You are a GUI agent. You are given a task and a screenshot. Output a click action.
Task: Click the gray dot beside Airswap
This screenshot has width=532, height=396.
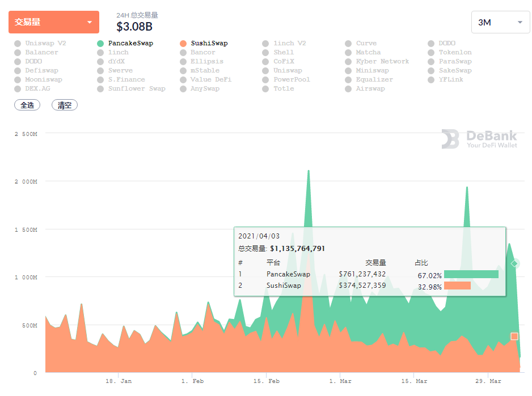(x=348, y=89)
